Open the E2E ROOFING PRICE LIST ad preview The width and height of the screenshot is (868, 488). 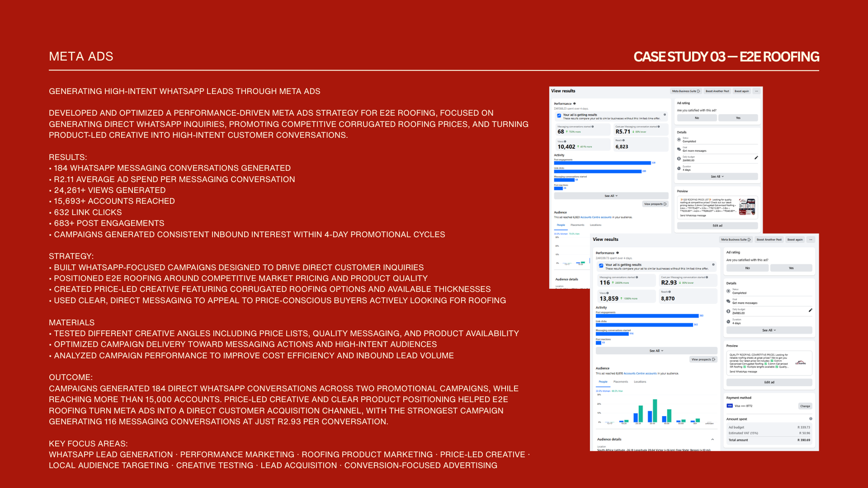click(x=717, y=207)
